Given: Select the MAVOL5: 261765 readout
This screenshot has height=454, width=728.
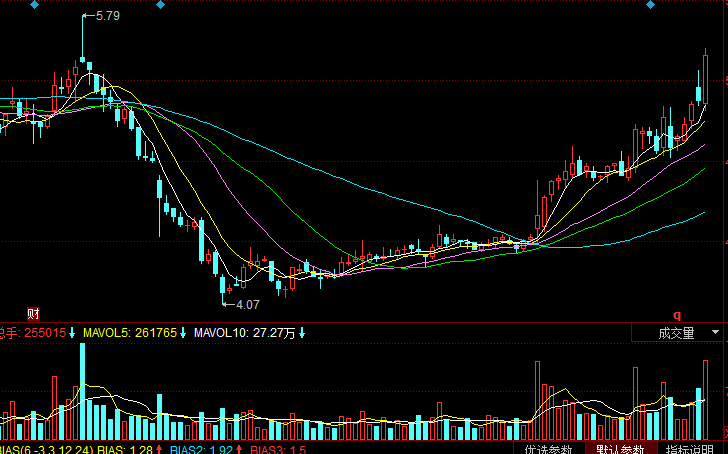Looking at the screenshot, I should pos(130,333).
